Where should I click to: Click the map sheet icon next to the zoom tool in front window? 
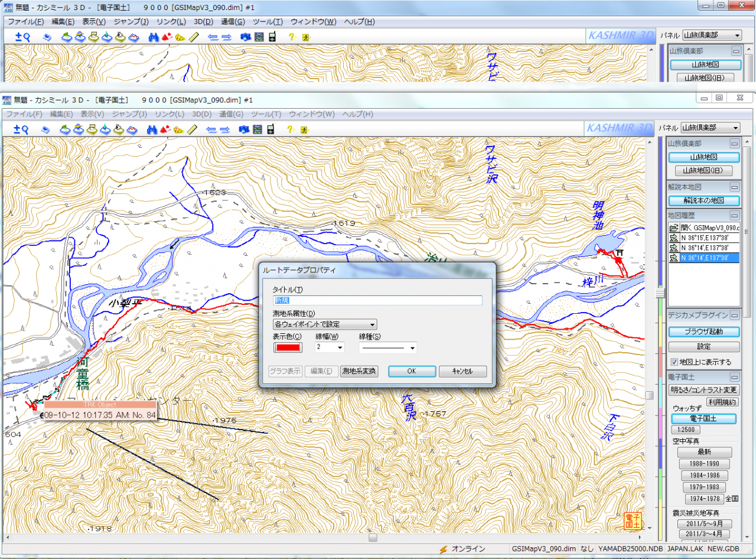[46, 129]
